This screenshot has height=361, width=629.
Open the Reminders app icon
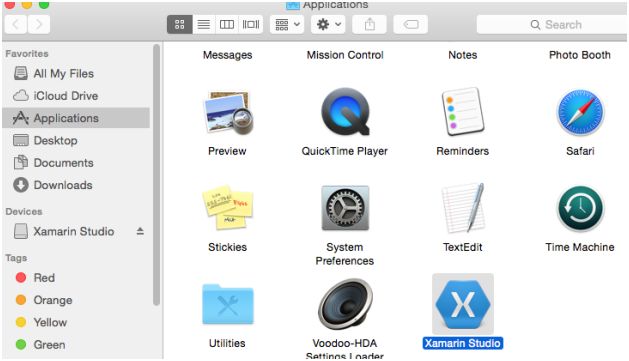point(463,112)
